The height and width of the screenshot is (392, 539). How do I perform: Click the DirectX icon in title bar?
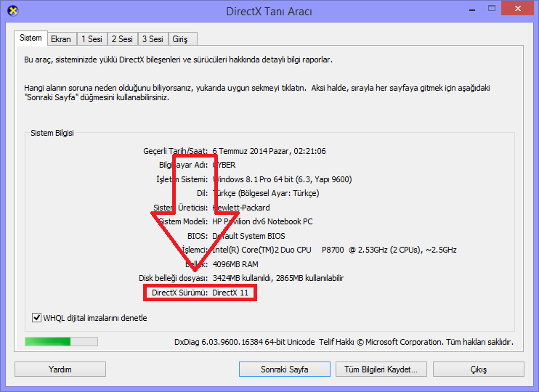[x=13, y=11]
